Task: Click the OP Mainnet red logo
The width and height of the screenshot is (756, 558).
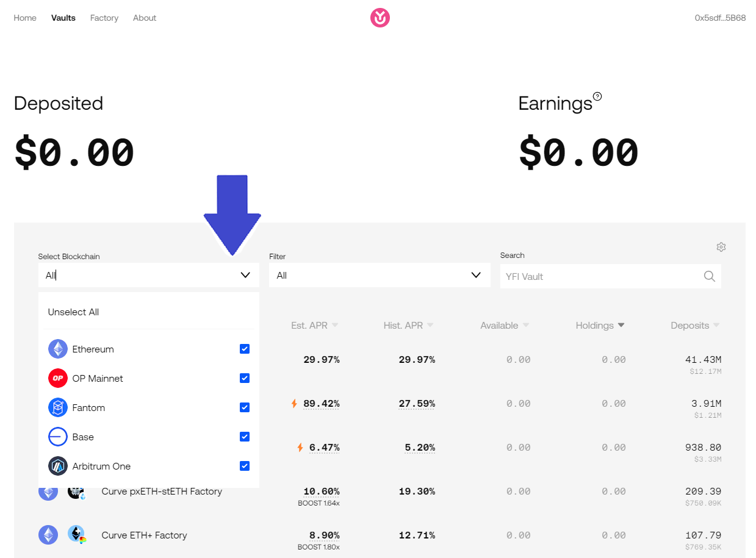Action: click(58, 378)
